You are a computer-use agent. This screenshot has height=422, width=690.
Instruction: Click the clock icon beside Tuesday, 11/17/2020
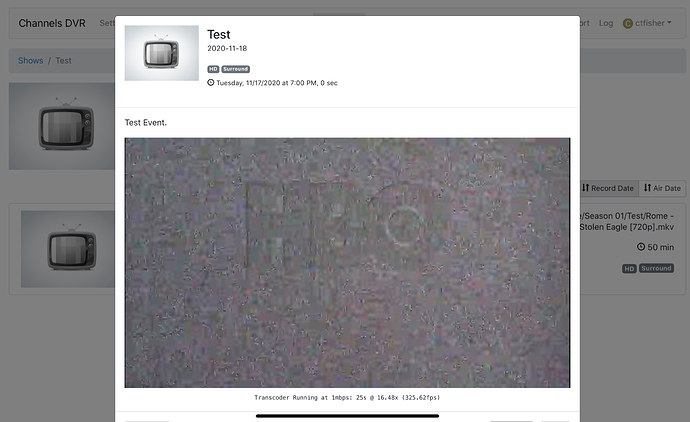tap(211, 83)
